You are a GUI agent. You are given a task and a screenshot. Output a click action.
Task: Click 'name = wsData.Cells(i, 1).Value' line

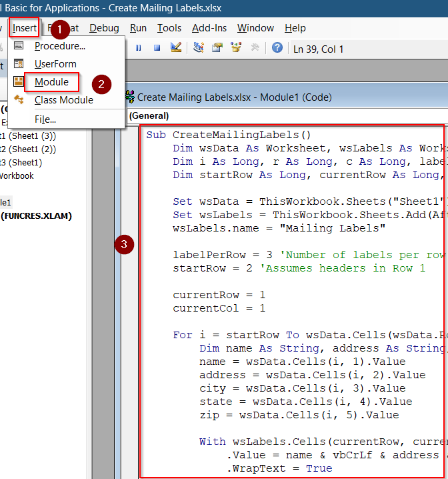point(303,362)
